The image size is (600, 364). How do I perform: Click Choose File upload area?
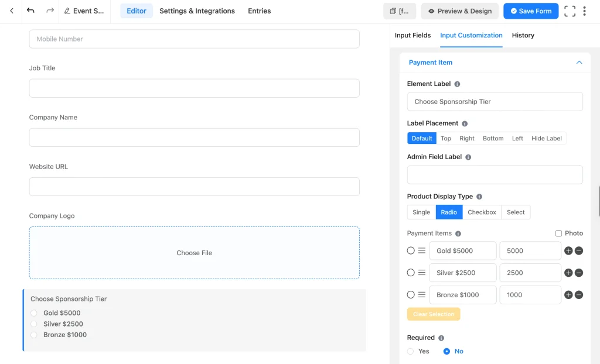195,253
